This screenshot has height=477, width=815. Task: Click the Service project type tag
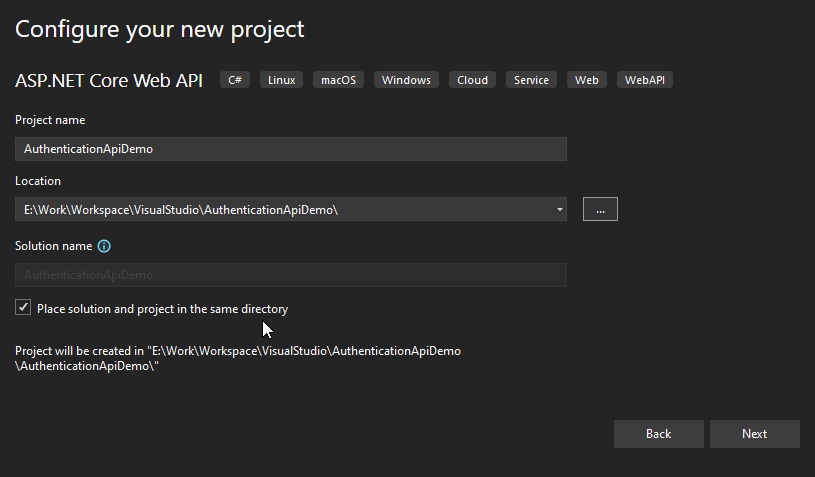531,80
